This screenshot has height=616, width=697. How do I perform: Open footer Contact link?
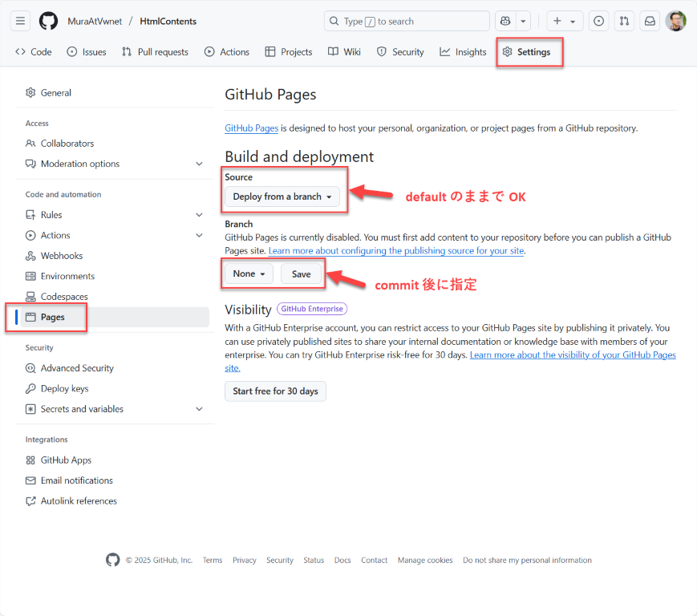375,561
